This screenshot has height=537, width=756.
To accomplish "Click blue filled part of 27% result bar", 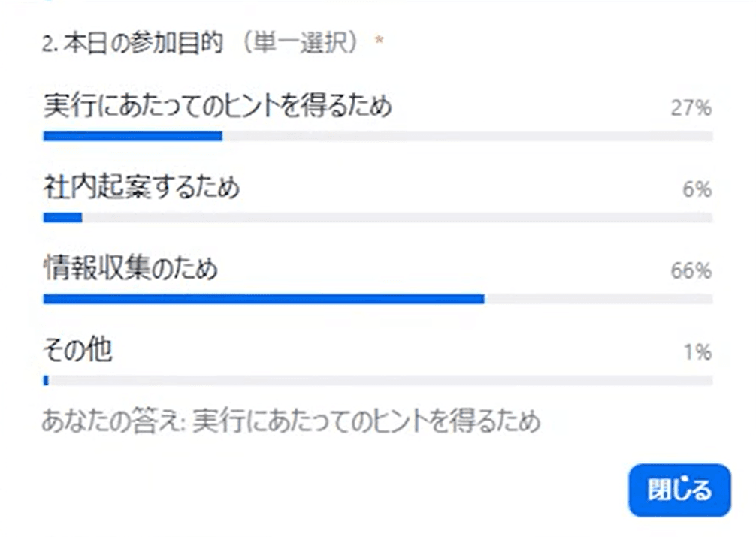I will click(132, 136).
